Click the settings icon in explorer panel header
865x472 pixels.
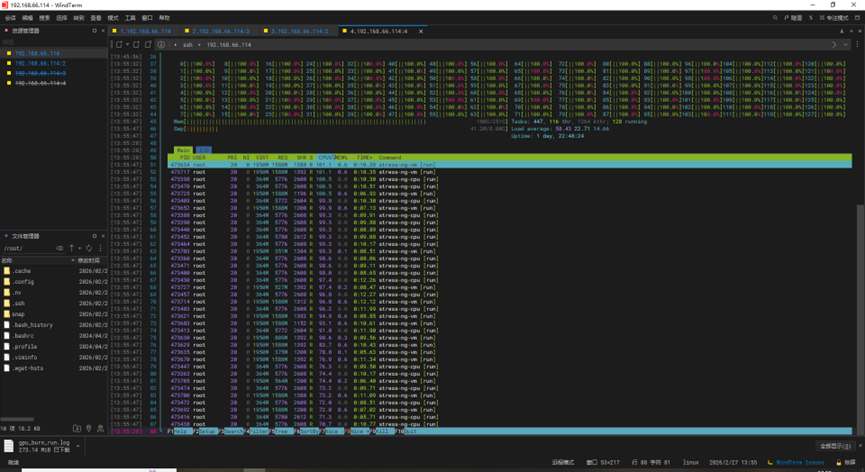tap(95, 31)
